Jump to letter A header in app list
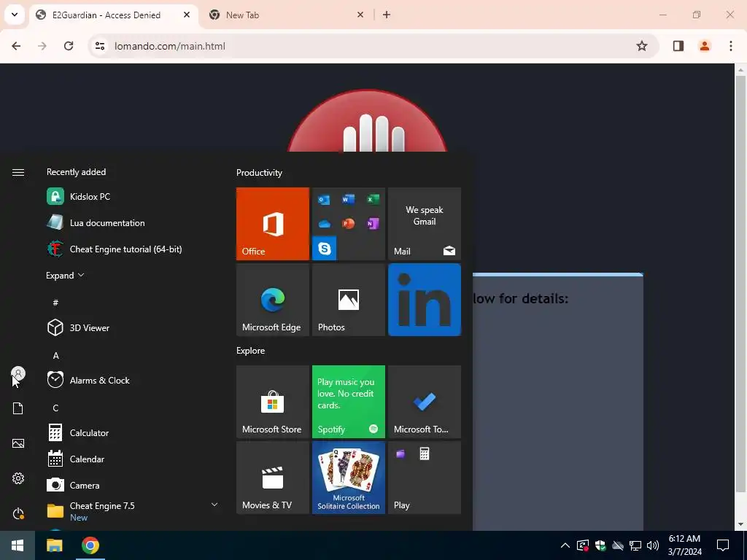Screen dimensions: 747x560 coord(55,355)
